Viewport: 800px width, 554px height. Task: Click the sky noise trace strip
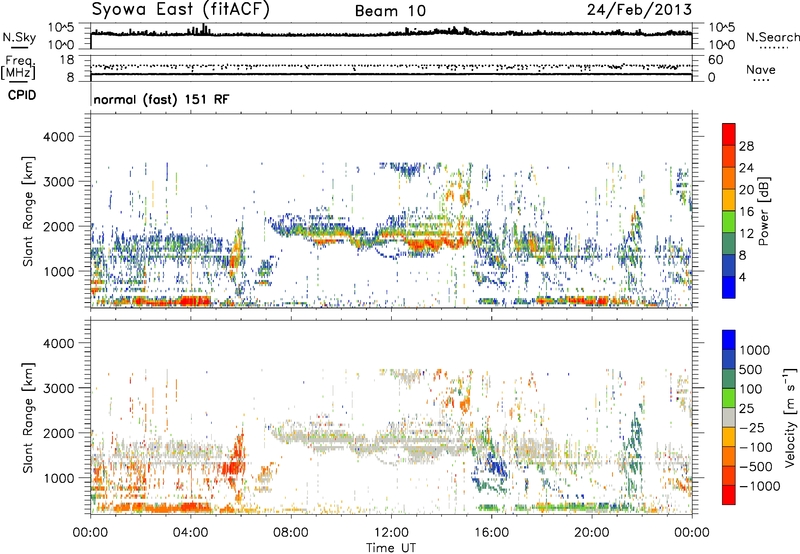tap(391, 36)
